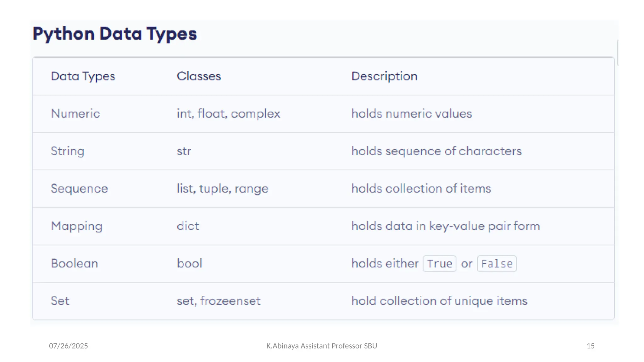Screen dimensions: 644x362
Task: Select the 'dict' class cell
Action: [188, 226]
